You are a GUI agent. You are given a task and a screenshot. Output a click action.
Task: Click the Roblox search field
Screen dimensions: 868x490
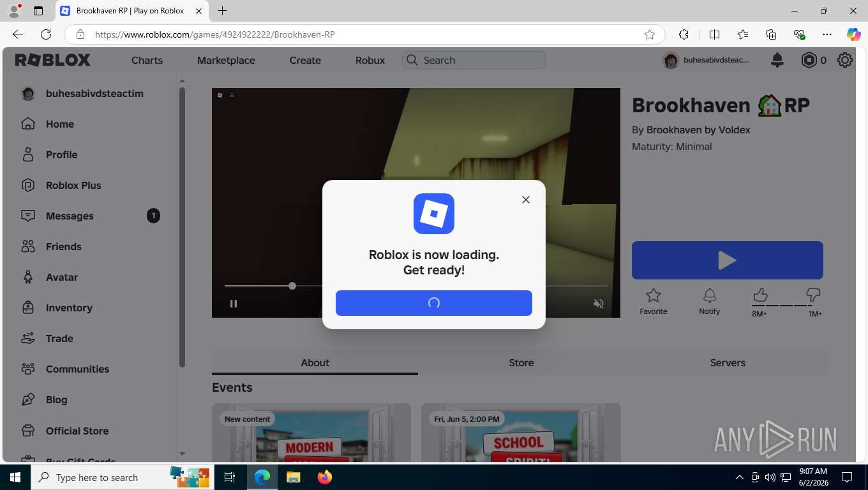click(x=474, y=60)
